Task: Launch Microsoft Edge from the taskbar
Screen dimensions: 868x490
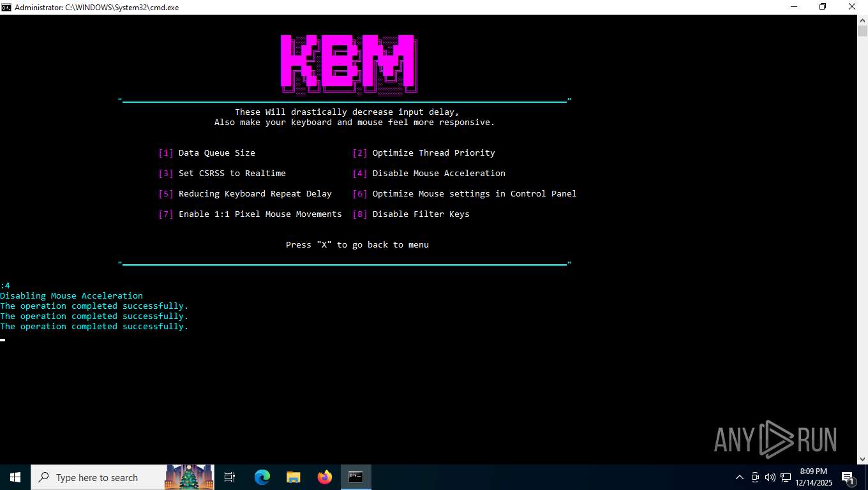Action: pyautogui.click(x=262, y=477)
